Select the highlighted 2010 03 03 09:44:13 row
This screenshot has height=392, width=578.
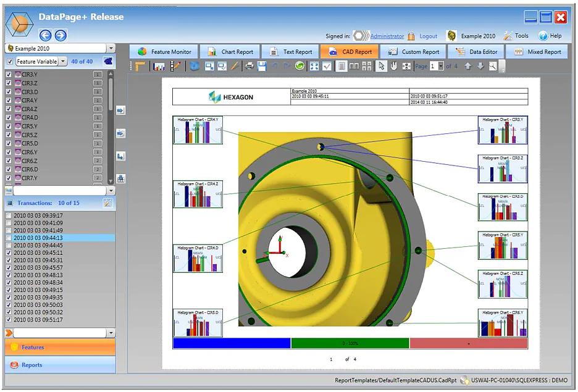(60, 238)
